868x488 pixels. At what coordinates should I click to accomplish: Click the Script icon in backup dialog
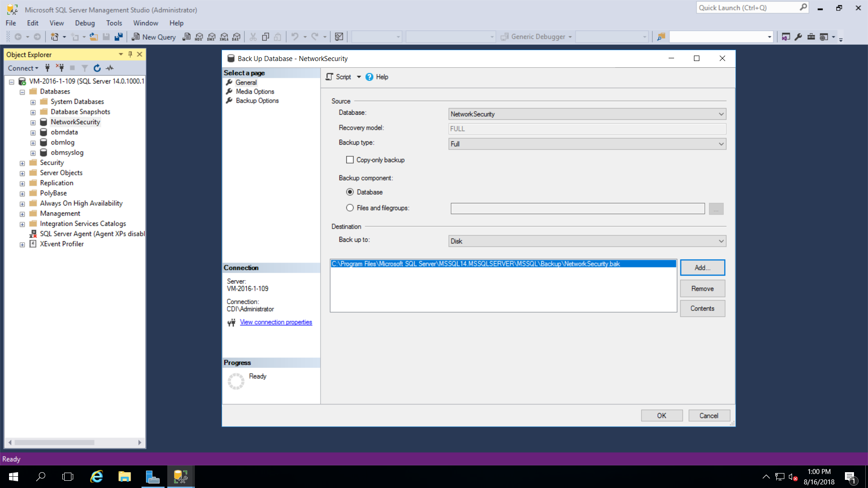pos(330,77)
